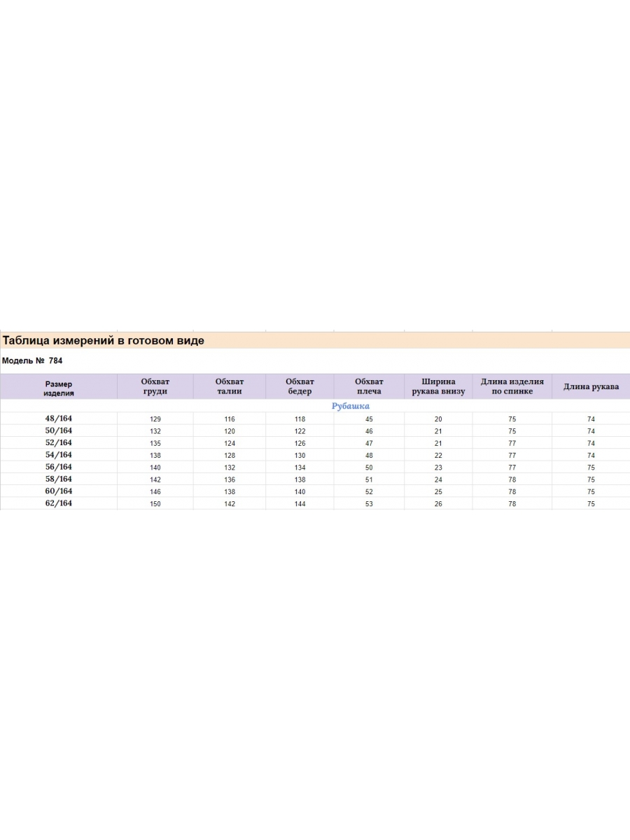This screenshot has height=840, width=630.
Task: Select the 'Ширина рукава внизу' header
Action: [439, 387]
